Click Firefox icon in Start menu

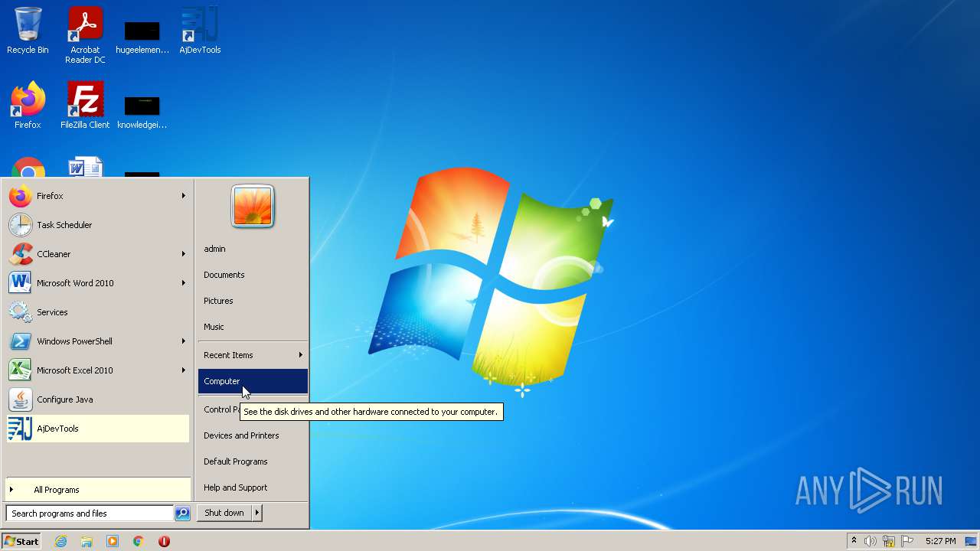pyautogui.click(x=21, y=196)
